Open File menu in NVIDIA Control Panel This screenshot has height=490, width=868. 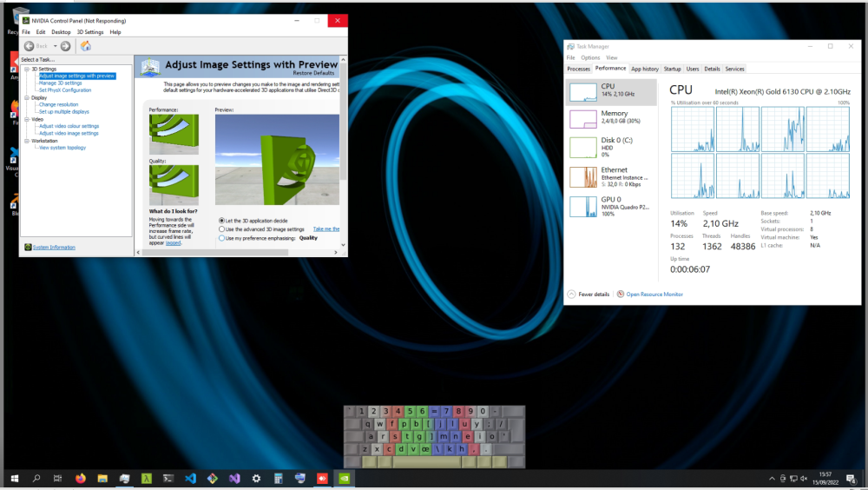click(26, 32)
